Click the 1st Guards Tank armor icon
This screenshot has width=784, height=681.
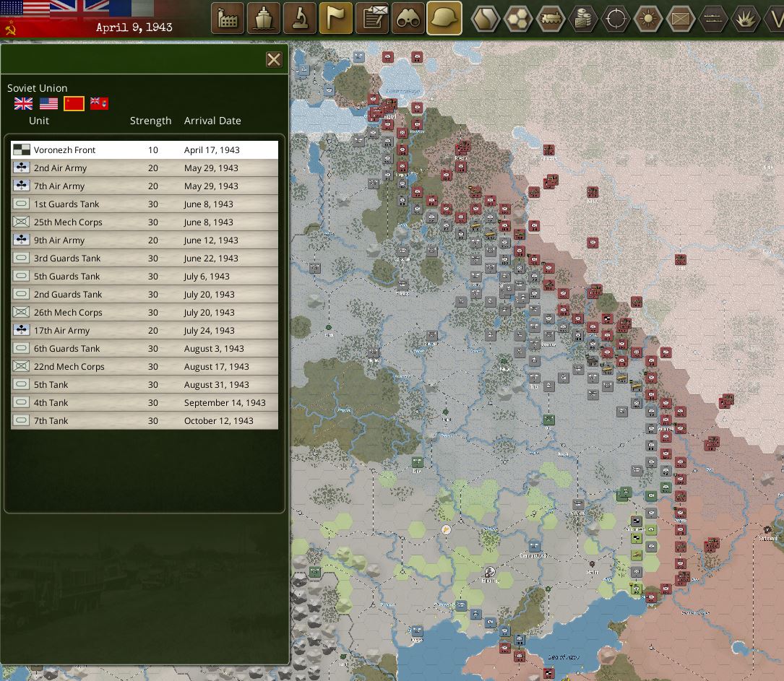click(22, 204)
